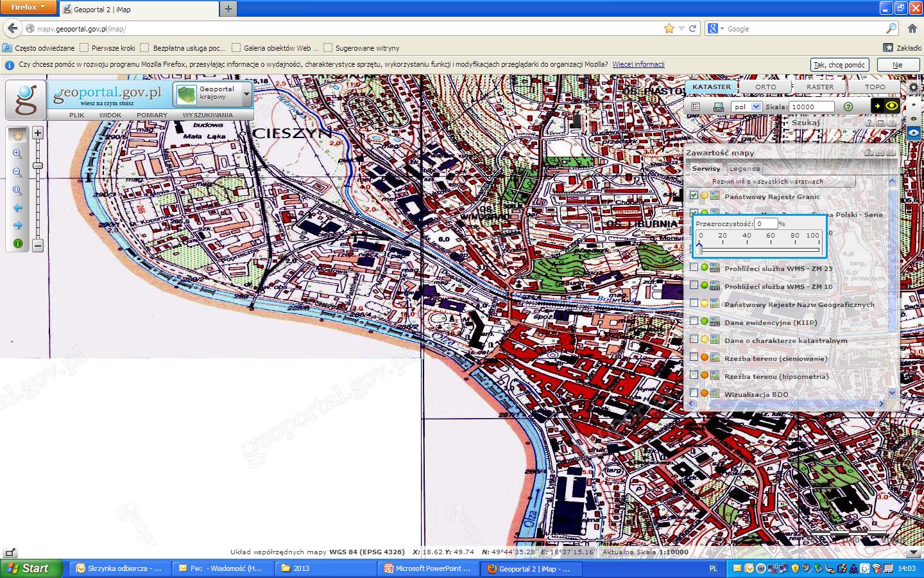Screen dimensions: 924x578
Task: Click bookmark star in address bar
Action: click(669, 28)
